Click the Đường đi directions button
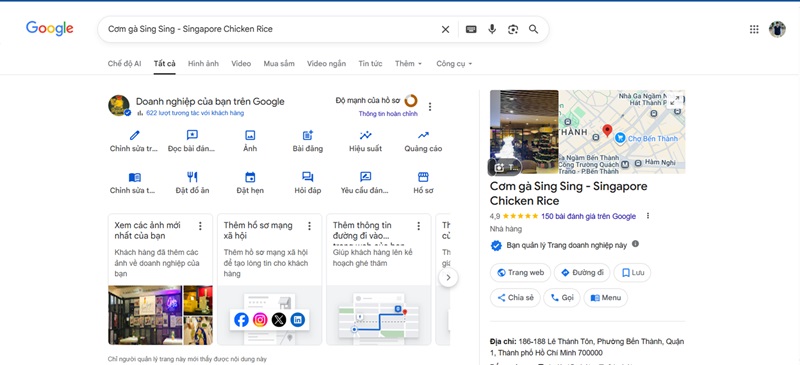Image resolution: width=800 pixels, height=365 pixels. tap(582, 273)
